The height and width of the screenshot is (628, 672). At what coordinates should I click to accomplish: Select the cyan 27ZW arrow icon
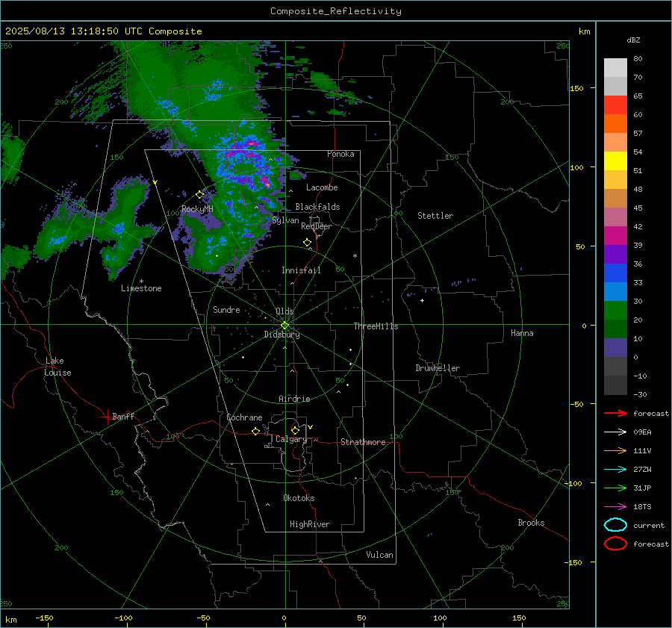tap(615, 470)
